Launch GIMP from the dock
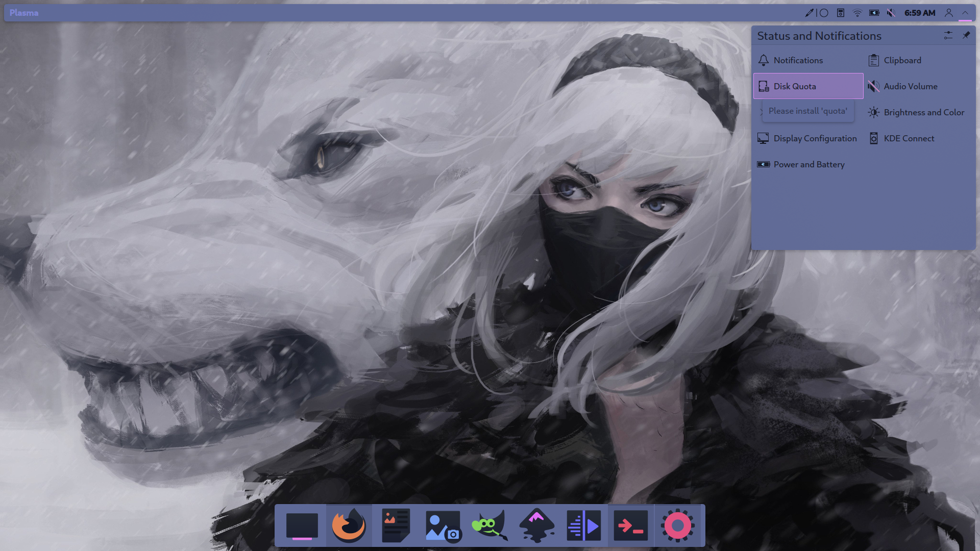 coord(490,525)
